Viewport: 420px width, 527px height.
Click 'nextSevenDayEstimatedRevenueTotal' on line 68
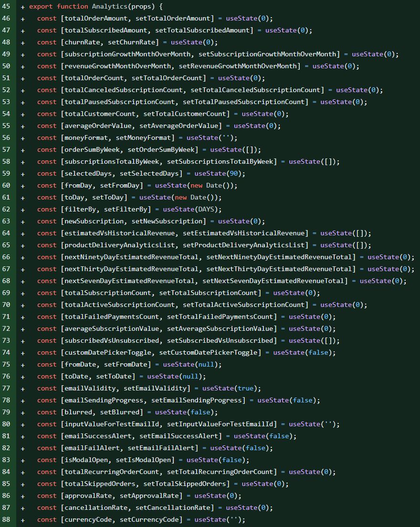129,281
